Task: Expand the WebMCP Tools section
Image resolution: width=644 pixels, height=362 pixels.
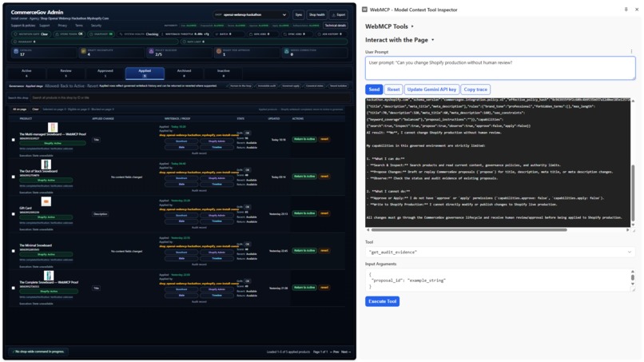Action: pyautogui.click(x=389, y=26)
